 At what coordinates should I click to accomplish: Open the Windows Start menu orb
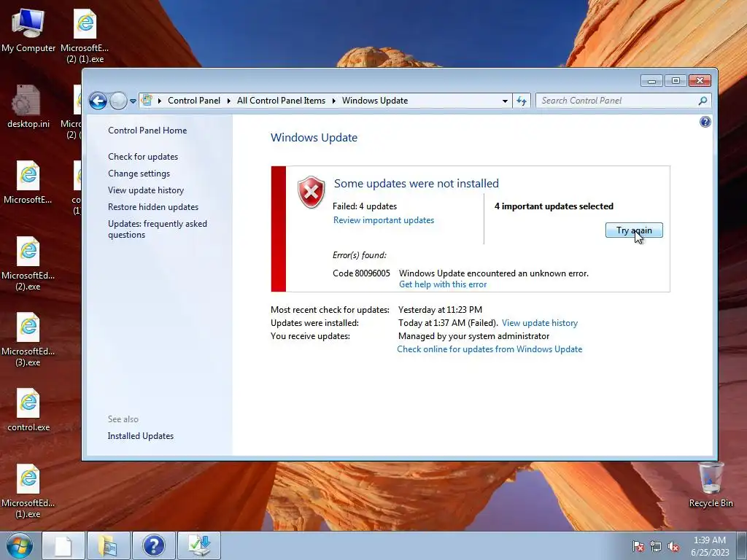(19, 545)
